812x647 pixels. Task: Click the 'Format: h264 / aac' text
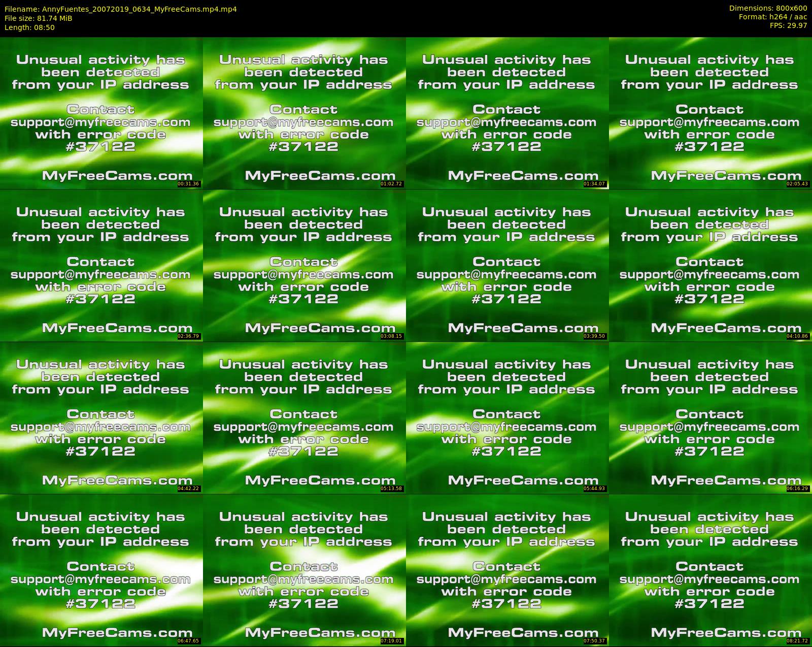point(773,17)
